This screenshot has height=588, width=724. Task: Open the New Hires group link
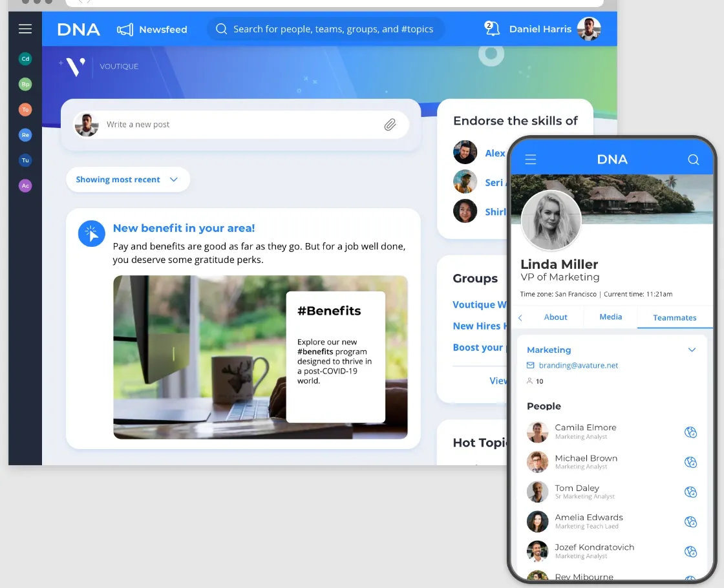(x=480, y=326)
